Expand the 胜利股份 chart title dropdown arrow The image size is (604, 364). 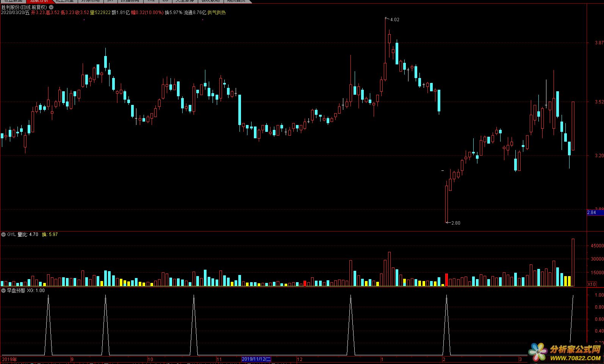point(52,7)
